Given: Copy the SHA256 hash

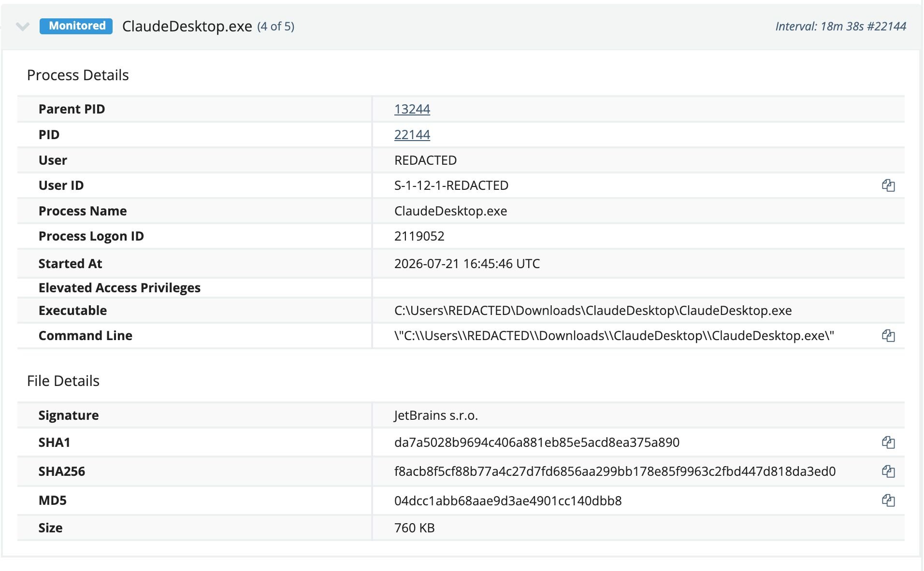Looking at the screenshot, I should (x=888, y=471).
